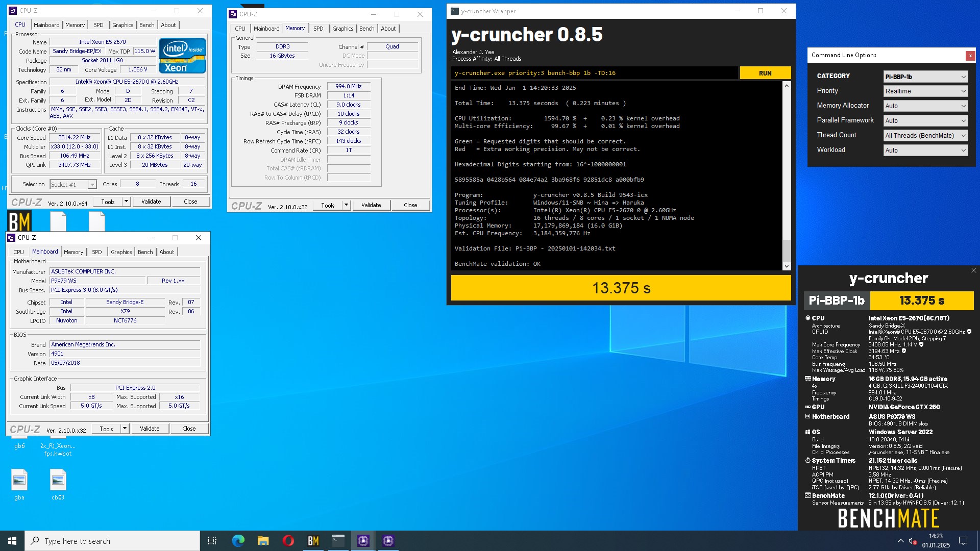The width and height of the screenshot is (980, 551).
Task: Open the Parallel Framework dropdown
Action: point(925,120)
